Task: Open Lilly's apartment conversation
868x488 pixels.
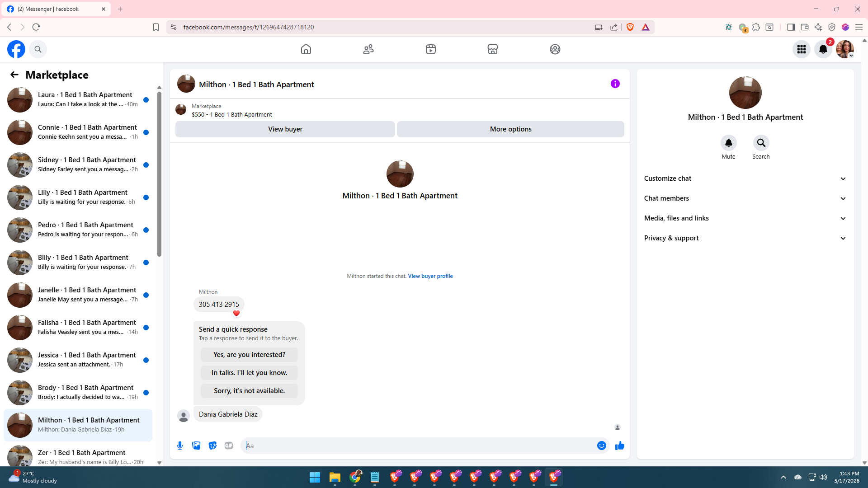Action: coord(78,197)
